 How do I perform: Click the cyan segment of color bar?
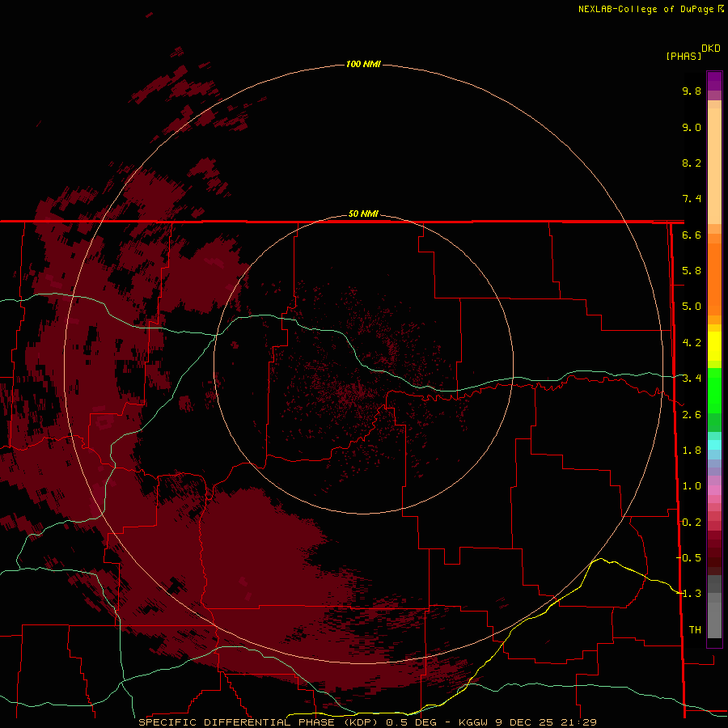pyautogui.click(x=714, y=445)
